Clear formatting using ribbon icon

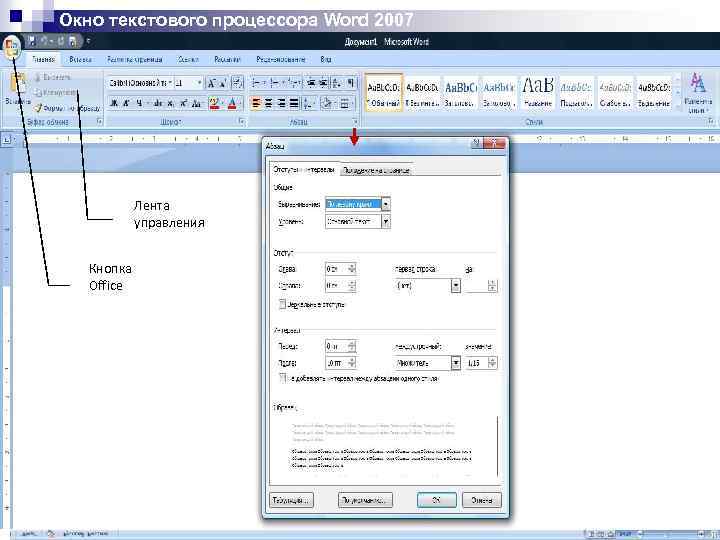(x=237, y=83)
